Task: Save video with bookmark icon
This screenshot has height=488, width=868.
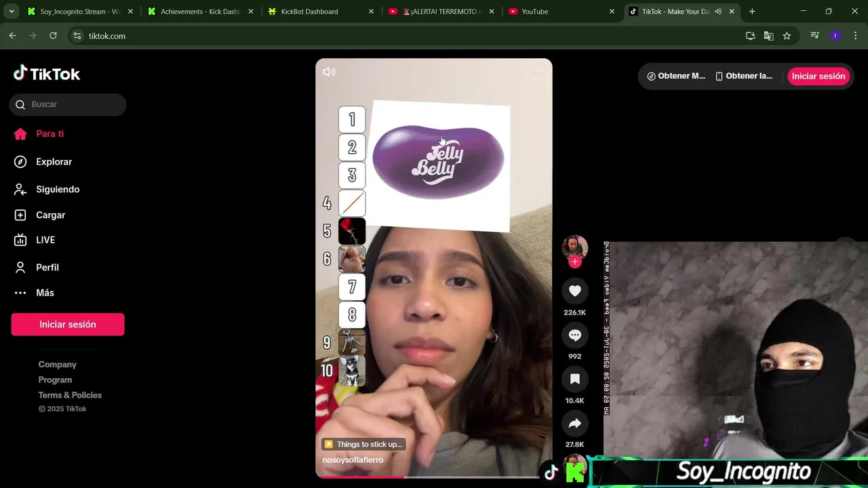Action: click(575, 379)
